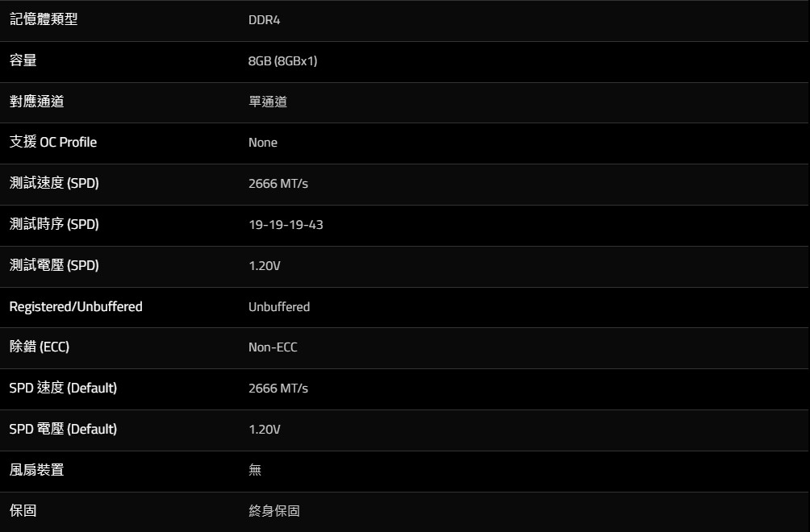810x532 pixels.
Task: Click the 容量 label
Action: click(23, 60)
